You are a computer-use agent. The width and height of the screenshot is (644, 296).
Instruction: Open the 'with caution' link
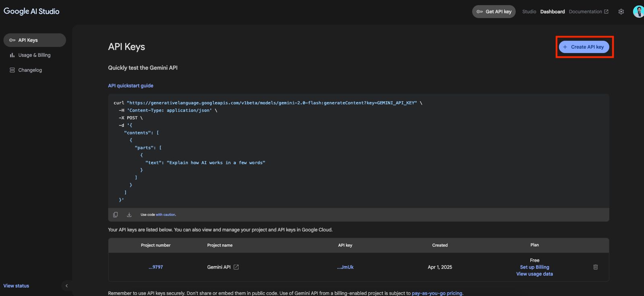tap(165, 215)
